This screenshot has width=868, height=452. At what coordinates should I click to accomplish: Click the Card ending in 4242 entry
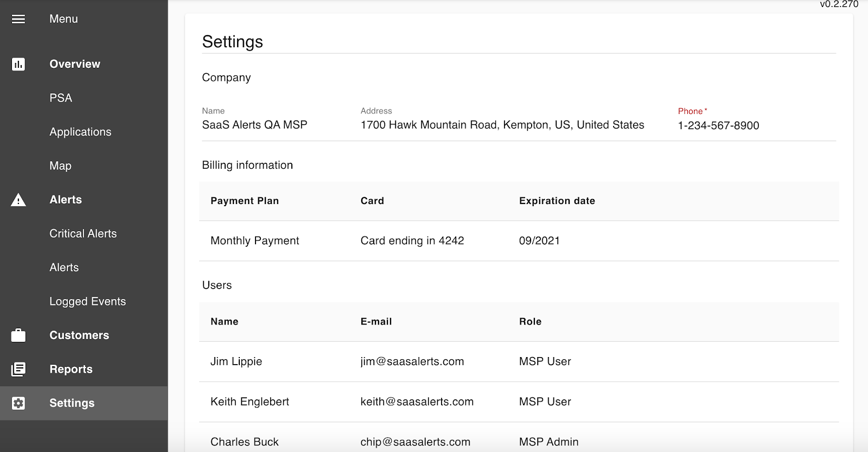pyautogui.click(x=412, y=241)
